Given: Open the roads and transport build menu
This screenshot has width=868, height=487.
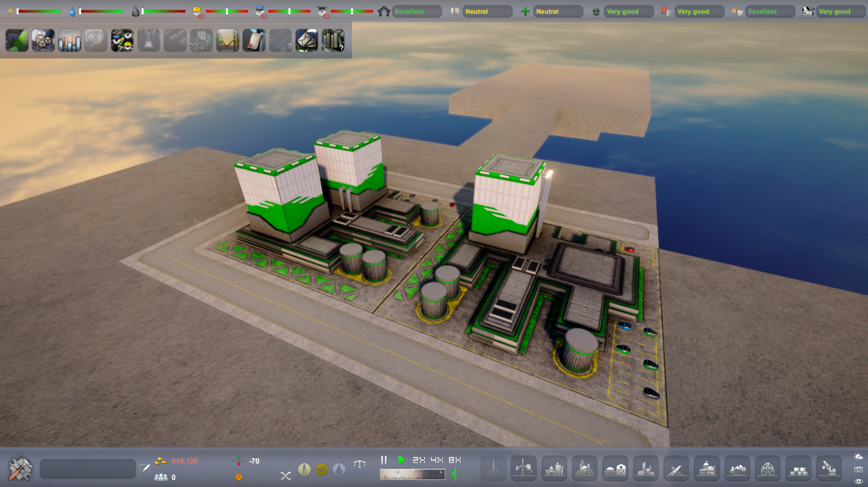Looking at the screenshot, I should click(676, 468).
